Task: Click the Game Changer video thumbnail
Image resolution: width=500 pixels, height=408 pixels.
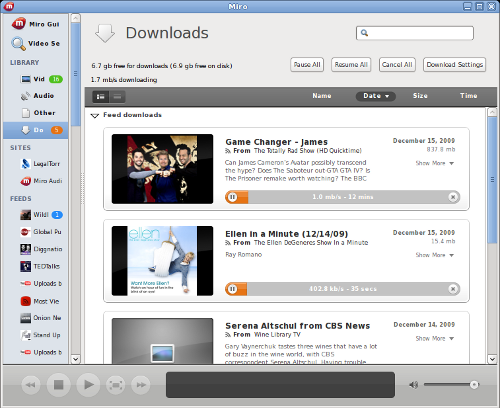Action: click(162, 169)
